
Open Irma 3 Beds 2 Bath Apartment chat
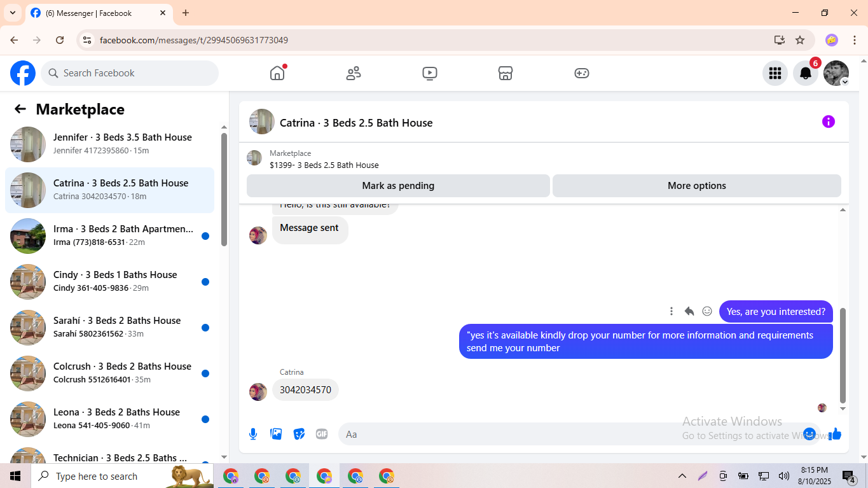(x=109, y=236)
